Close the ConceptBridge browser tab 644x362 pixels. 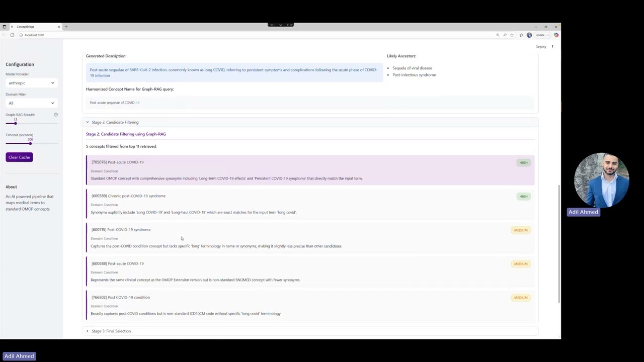point(58,27)
